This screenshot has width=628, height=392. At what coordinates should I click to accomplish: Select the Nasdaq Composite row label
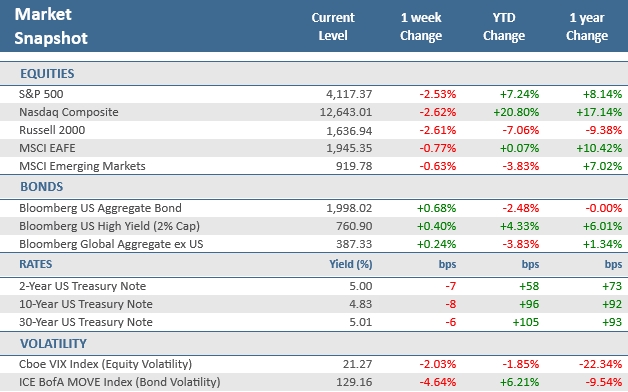pyautogui.click(x=68, y=112)
